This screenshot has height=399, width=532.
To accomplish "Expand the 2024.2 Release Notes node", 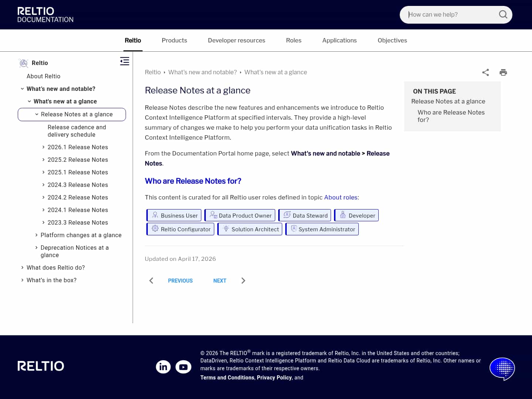I will pos(43,197).
